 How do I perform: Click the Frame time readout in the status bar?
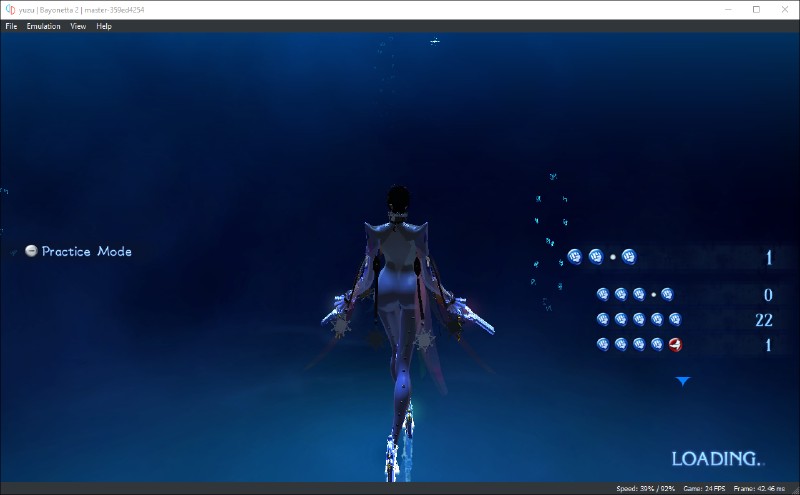tap(759, 489)
